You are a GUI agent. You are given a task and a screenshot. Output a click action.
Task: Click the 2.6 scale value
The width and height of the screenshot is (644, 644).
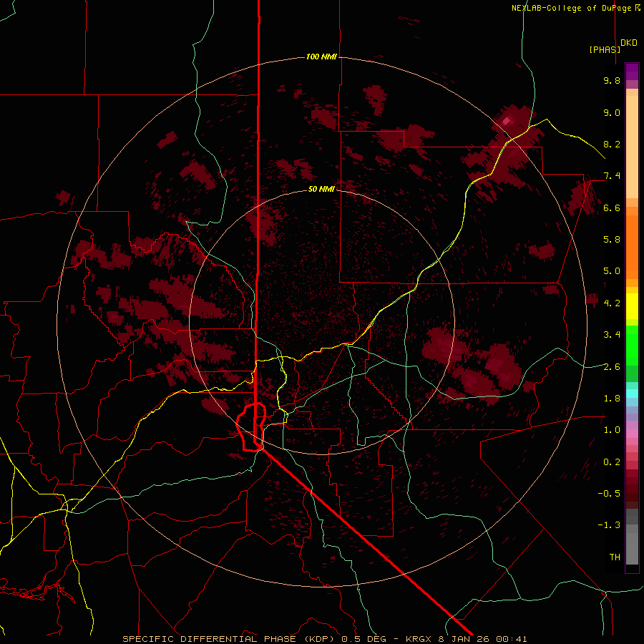tap(612, 367)
